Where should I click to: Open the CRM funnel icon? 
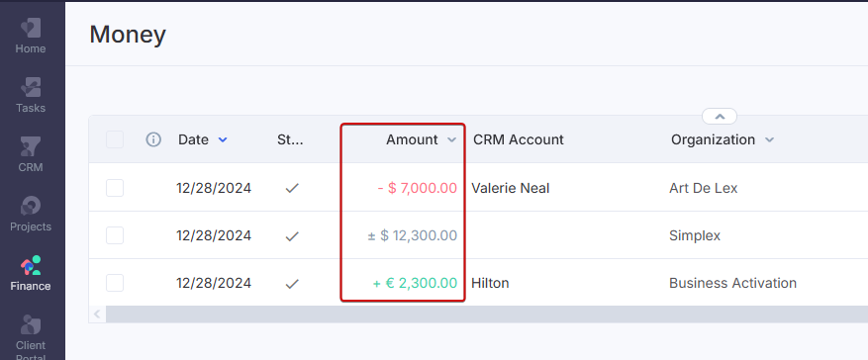pyautogui.click(x=31, y=147)
